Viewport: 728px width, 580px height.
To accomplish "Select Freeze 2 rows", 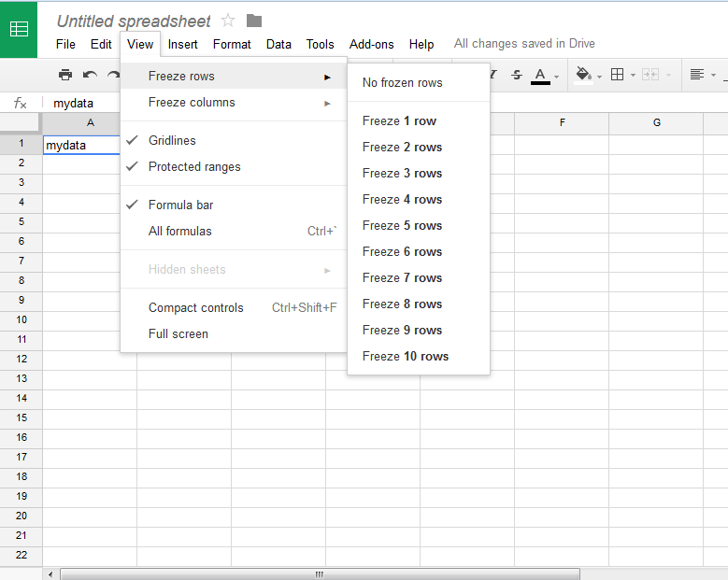I will pos(419,147).
